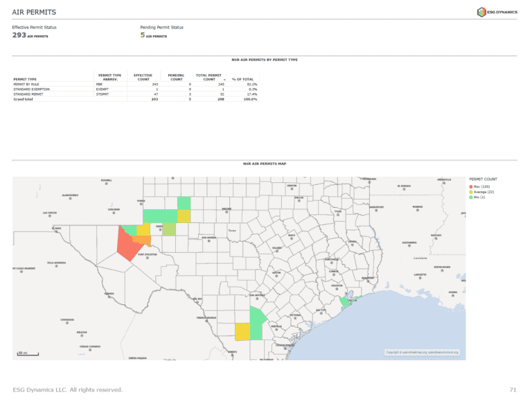Click the 293 effective permits count
The width and height of the screenshot is (532, 406).
tap(19, 35)
